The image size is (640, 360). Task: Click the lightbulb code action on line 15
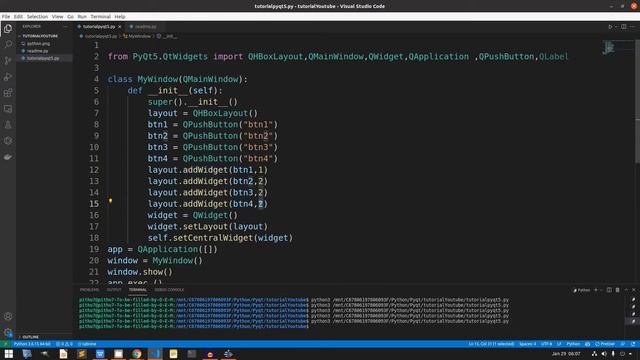point(110,201)
